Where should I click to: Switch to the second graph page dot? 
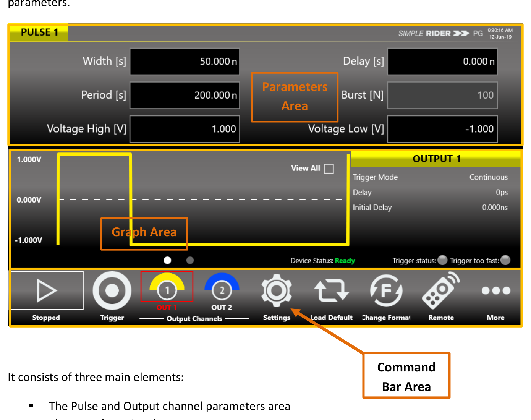[x=190, y=260]
